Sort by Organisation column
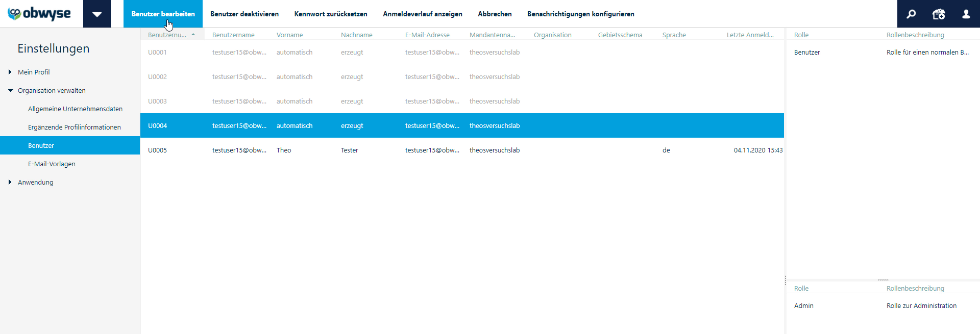The width and height of the screenshot is (980, 334). coord(552,35)
